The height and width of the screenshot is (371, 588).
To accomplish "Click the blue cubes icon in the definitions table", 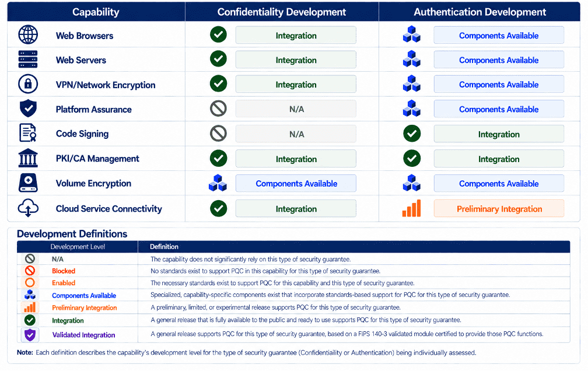I will pos(30,295).
